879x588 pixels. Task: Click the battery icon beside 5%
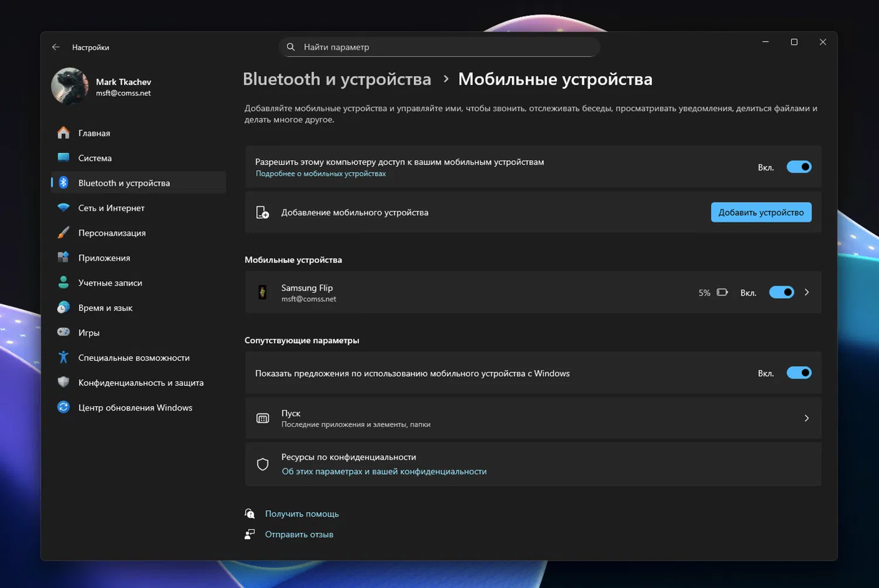(x=723, y=292)
